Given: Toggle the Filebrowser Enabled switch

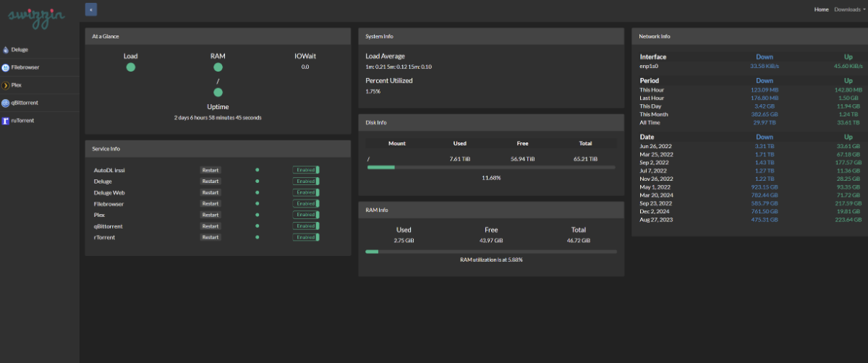Looking at the screenshot, I should tap(306, 204).
